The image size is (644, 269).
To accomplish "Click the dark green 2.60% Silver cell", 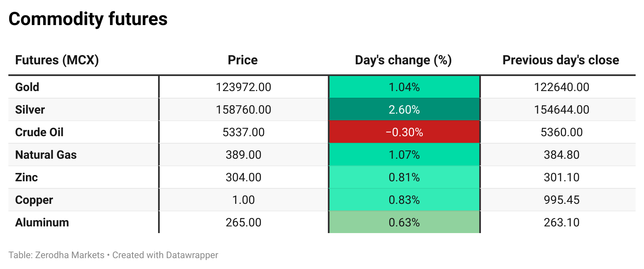I will click(x=404, y=110).
